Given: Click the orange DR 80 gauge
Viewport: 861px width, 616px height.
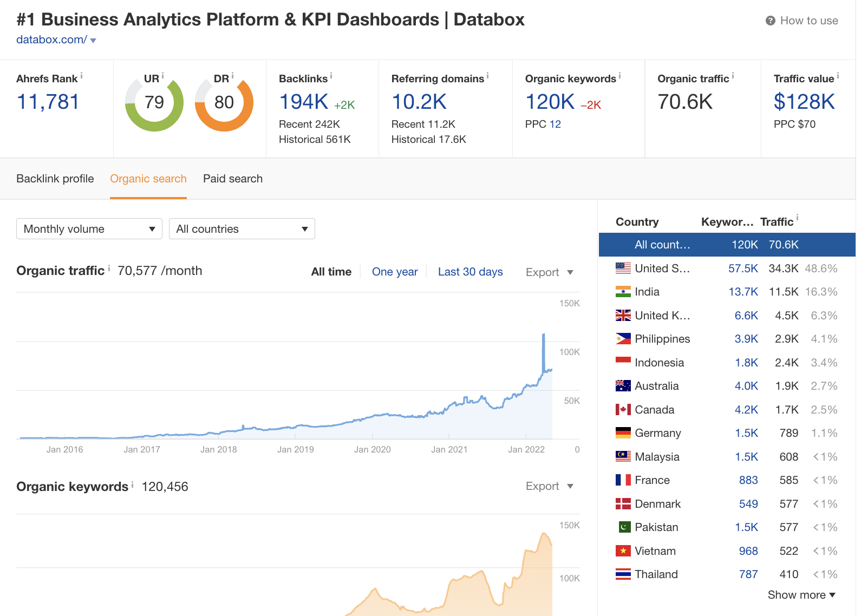Looking at the screenshot, I should click(x=224, y=102).
